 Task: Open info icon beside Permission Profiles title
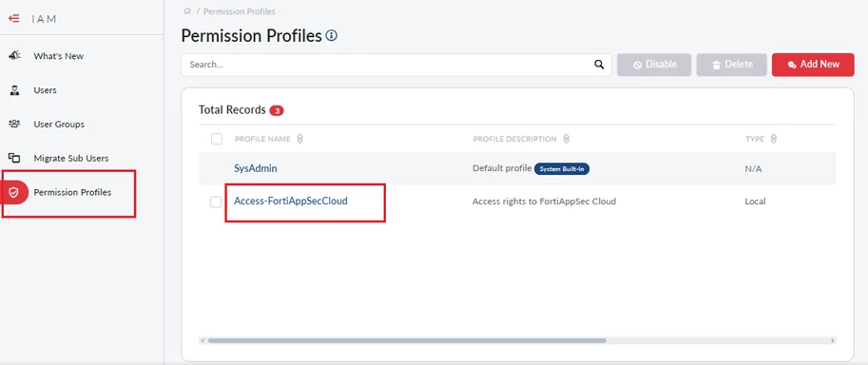point(331,36)
